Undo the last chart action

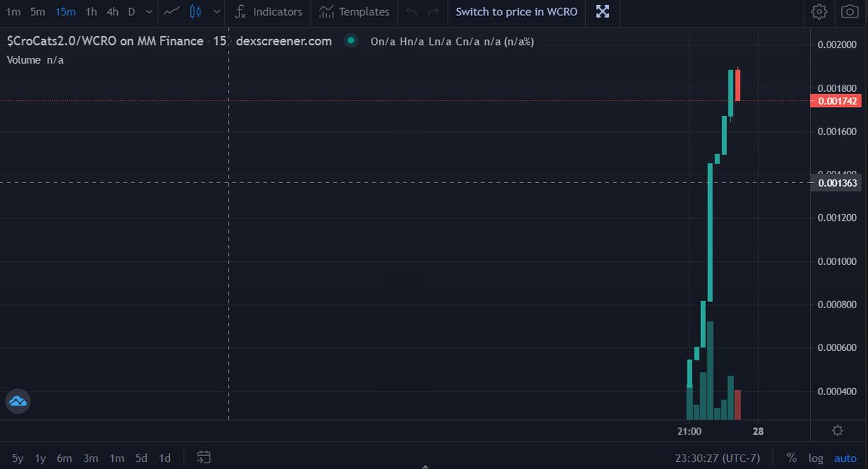tap(411, 12)
